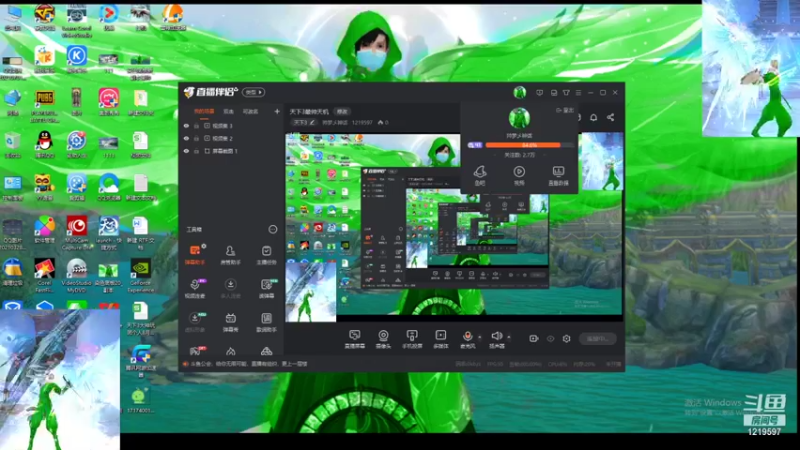Add a new scene with plus button
This screenshot has width=800, height=450.
[277, 111]
